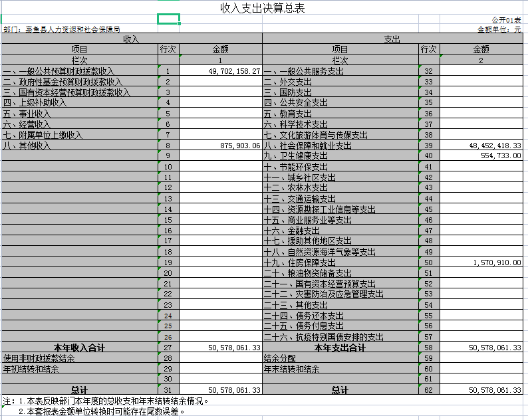Select the amount 875,903.06 cell
Image resolution: width=528 pixels, height=420 pixels.
pyautogui.click(x=221, y=146)
